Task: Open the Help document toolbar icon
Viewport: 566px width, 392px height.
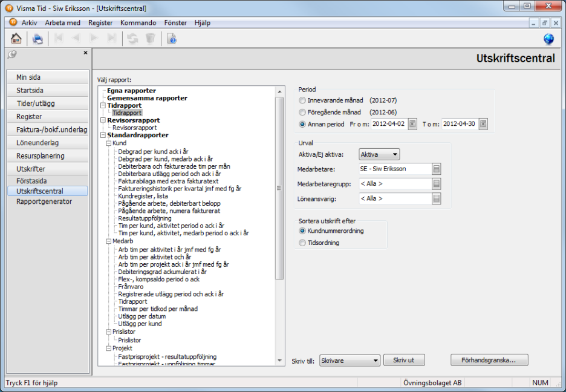Action: click(172, 38)
